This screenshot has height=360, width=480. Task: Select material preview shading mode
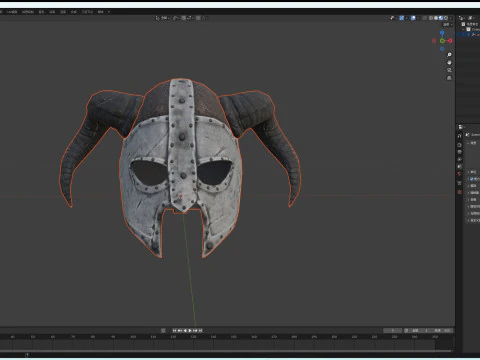point(441,18)
